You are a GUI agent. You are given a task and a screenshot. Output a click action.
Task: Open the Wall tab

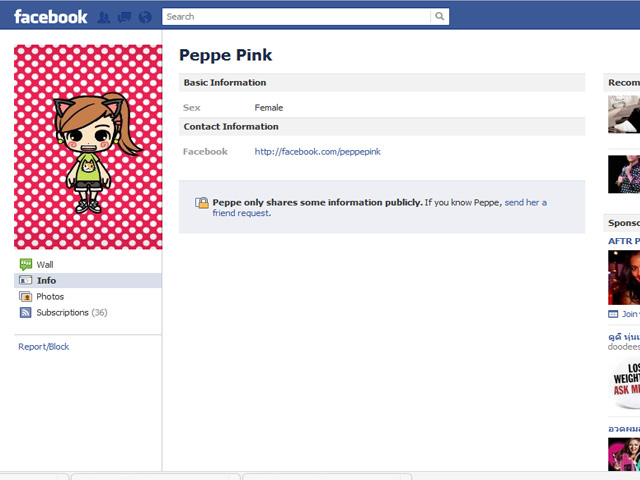coord(88,264)
